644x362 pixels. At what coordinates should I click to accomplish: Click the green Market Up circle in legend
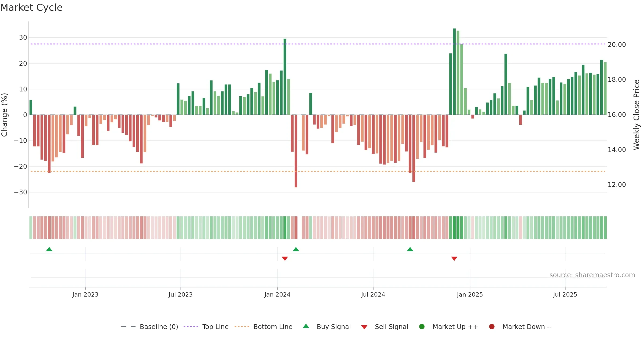coord(422,327)
